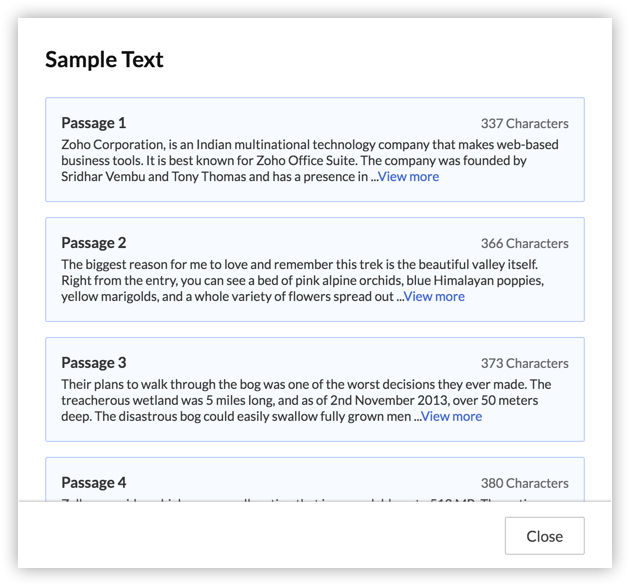630x586 pixels.
Task: Select the Passage 4 heading
Action: 94,483
